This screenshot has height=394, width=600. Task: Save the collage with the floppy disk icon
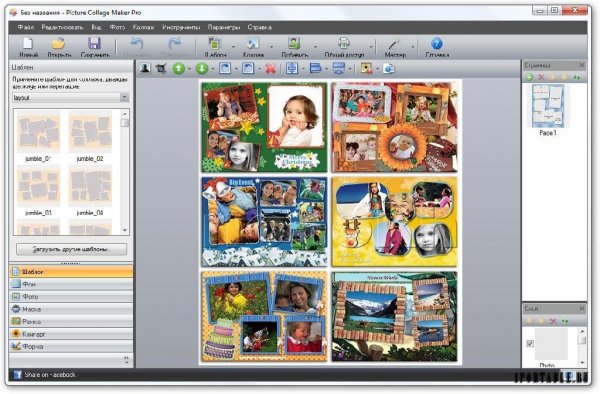pos(95,44)
